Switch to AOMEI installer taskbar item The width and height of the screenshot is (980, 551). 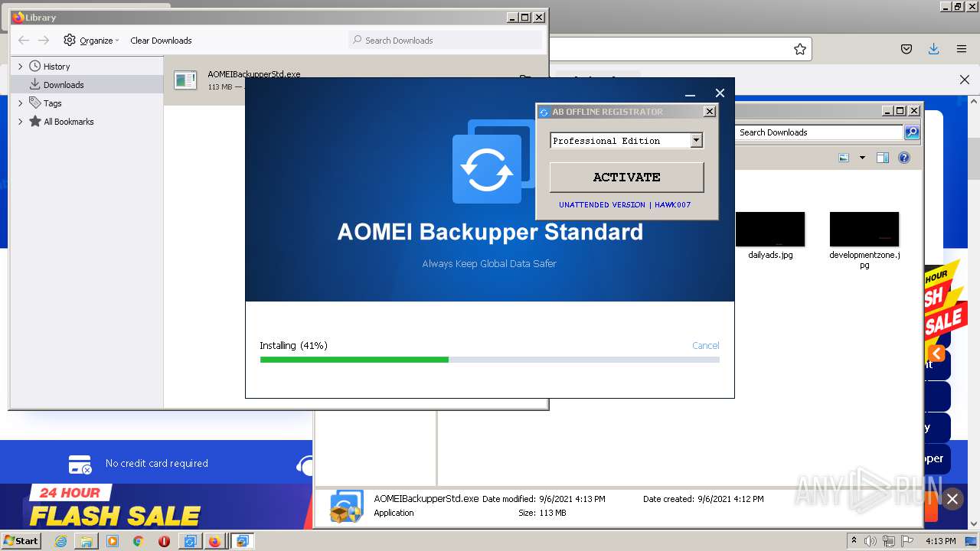242,541
